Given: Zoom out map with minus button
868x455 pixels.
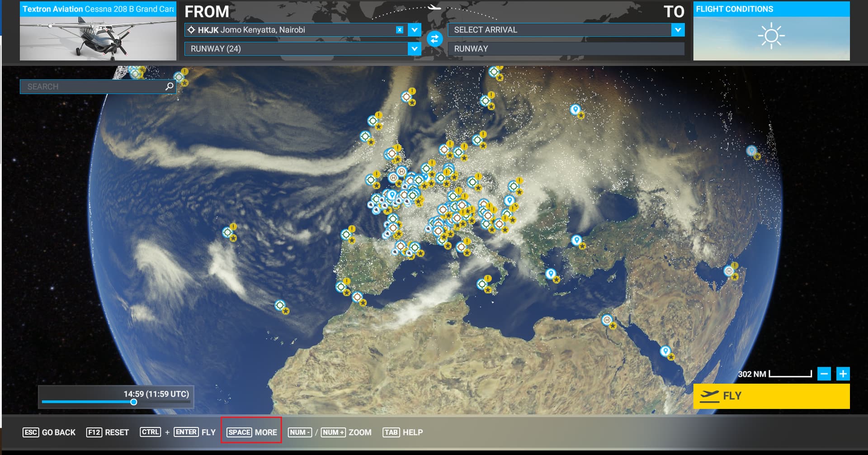Looking at the screenshot, I should pyautogui.click(x=824, y=374).
